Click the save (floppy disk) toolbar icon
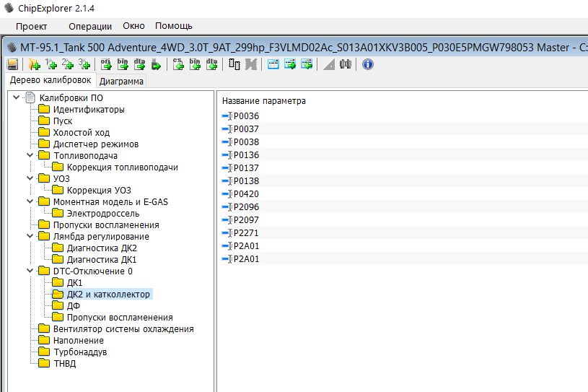This screenshot has height=392, width=588. 12,64
